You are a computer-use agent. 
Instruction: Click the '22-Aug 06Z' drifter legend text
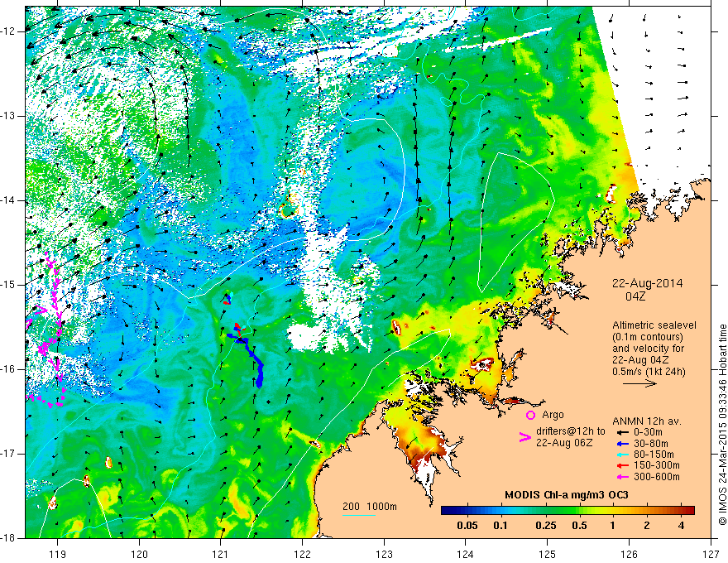tap(564, 443)
